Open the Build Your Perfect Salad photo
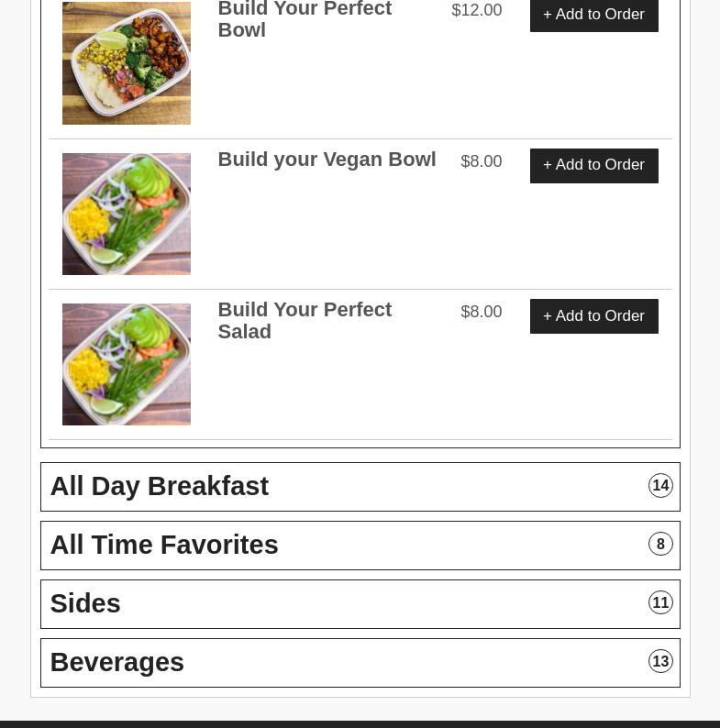The height and width of the screenshot is (728, 720). pyautogui.click(x=127, y=365)
